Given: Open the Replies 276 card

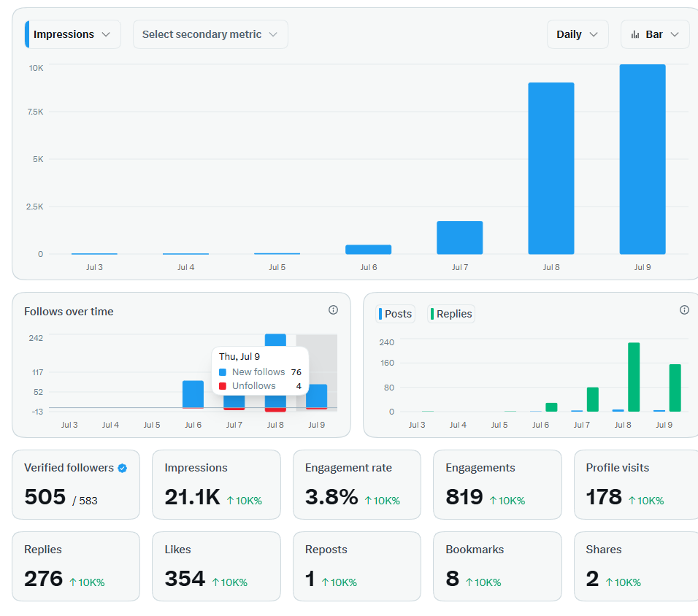Looking at the screenshot, I should pos(76,566).
